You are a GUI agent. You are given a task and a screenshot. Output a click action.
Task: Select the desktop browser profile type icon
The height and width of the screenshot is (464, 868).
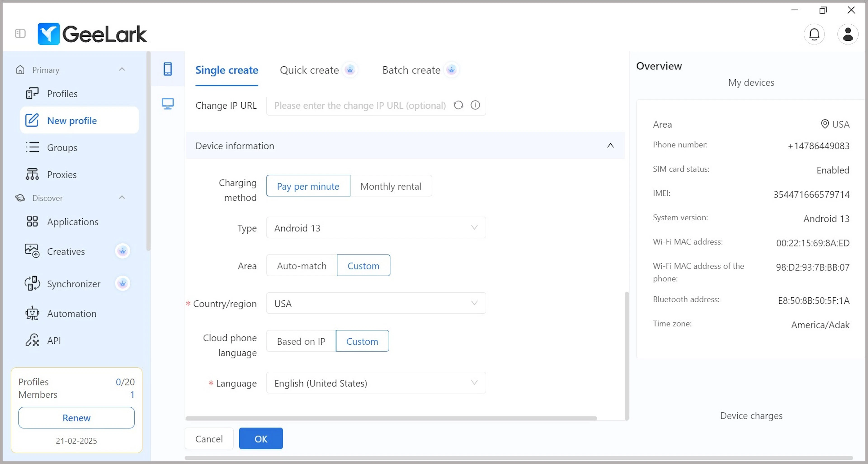point(168,104)
